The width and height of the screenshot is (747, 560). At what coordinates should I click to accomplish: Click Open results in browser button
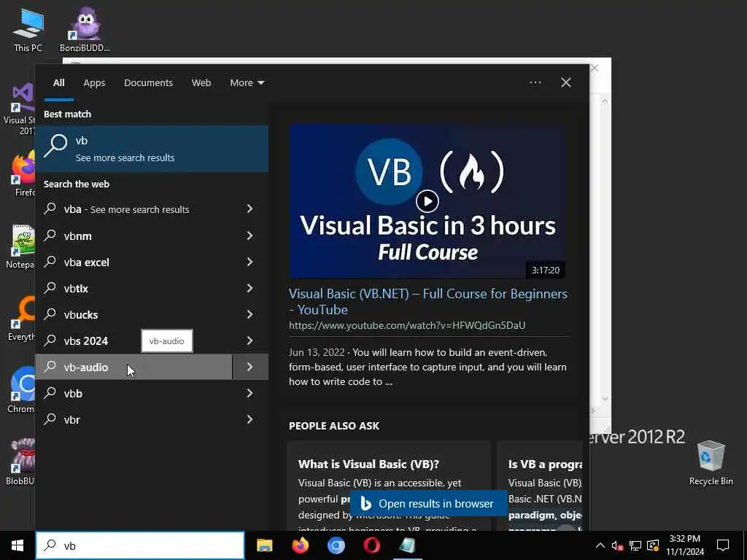point(429,503)
